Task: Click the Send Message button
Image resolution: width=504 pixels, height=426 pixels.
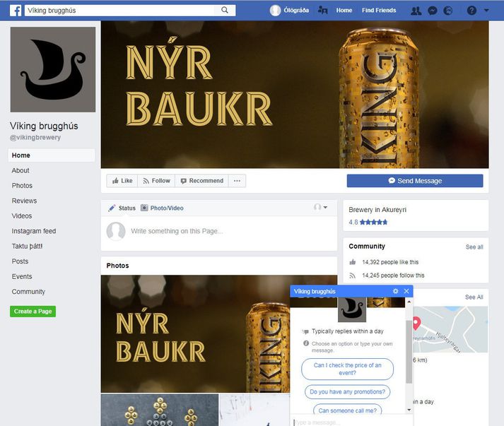Action: click(415, 181)
